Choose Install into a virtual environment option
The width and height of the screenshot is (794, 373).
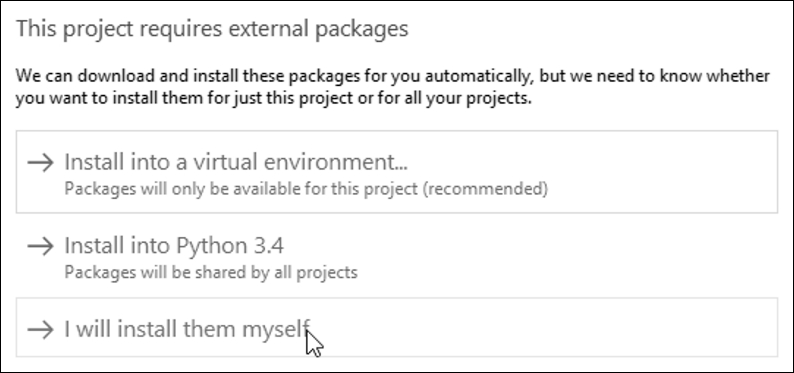pos(396,172)
